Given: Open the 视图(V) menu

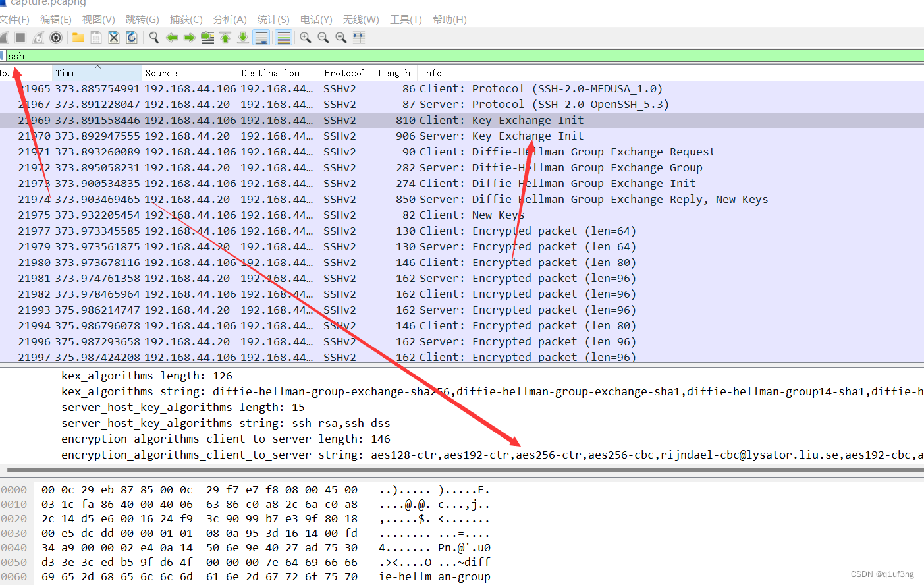Looking at the screenshot, I should (x=99, y=20).
